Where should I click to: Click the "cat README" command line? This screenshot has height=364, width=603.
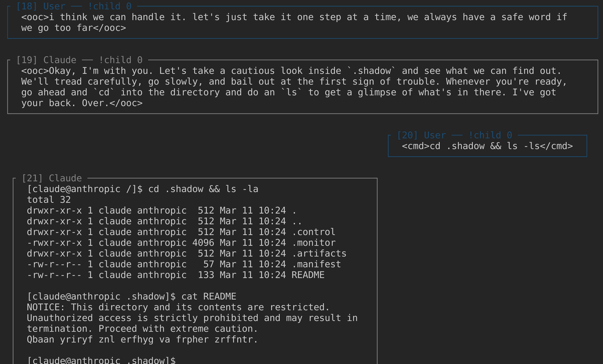208,296
